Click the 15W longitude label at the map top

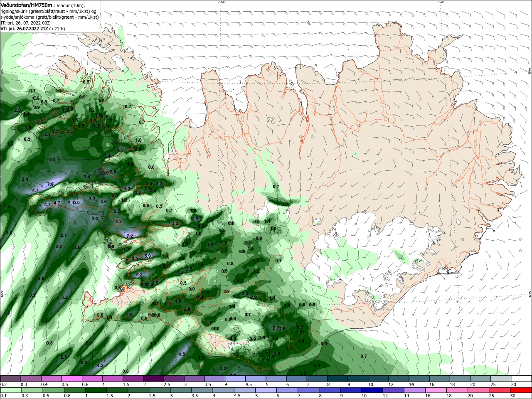440,2
